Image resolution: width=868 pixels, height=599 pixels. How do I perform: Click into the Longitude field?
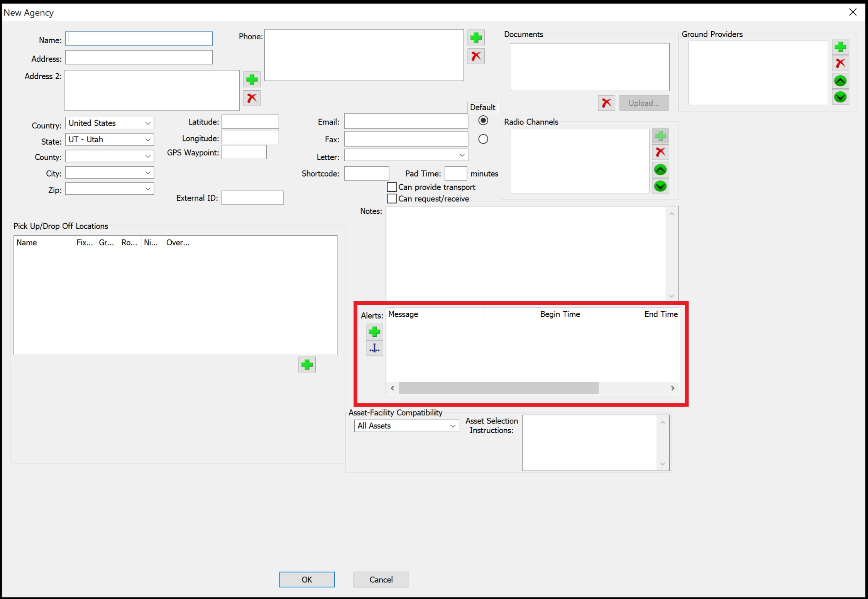pos(250,137)
